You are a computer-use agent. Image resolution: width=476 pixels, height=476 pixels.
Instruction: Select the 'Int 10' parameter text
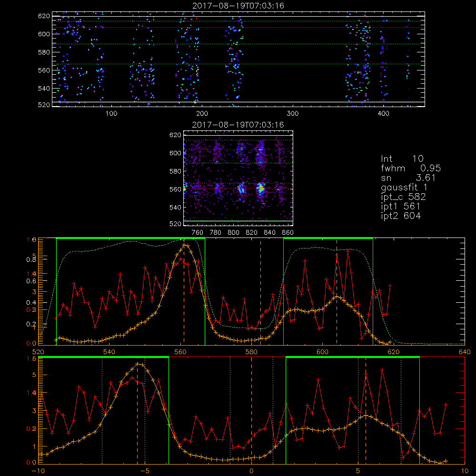(402, 159)
